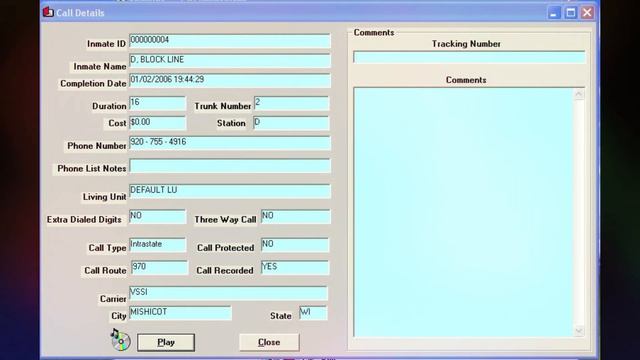
Task: Select the Completion Date field
Action: 230,80
